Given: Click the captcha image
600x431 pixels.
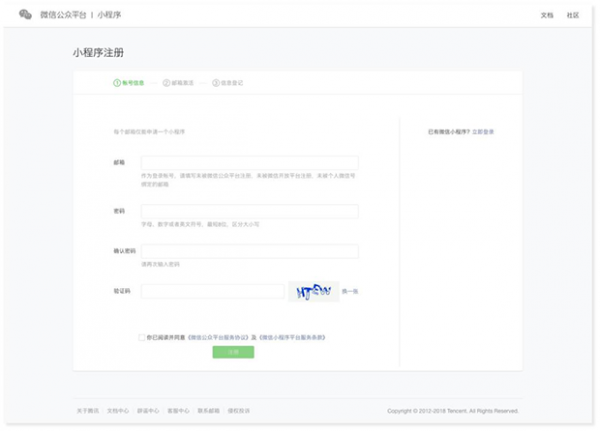Looking at the screenshot, I should click(313, 292).
